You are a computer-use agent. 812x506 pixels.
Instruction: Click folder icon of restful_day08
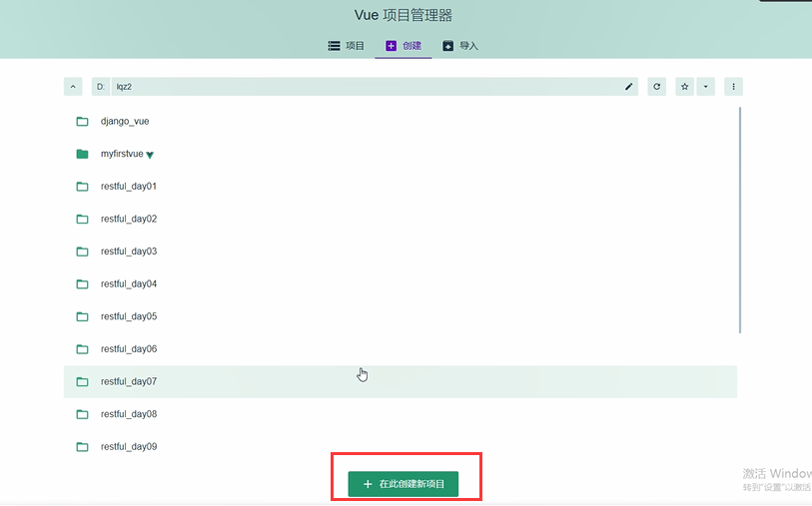coord(82,414)
